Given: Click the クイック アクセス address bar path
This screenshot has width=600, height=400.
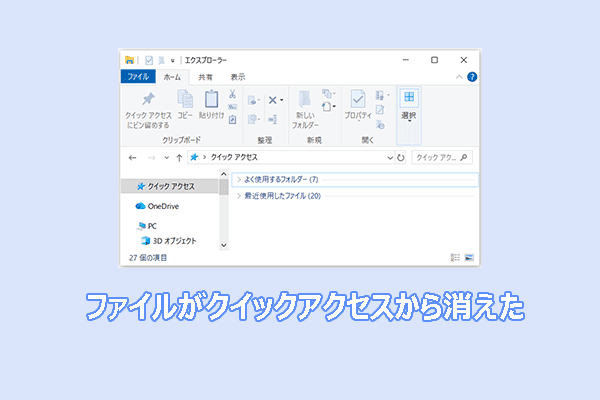Looking at the screenshot, I should (x=234, y=157).
